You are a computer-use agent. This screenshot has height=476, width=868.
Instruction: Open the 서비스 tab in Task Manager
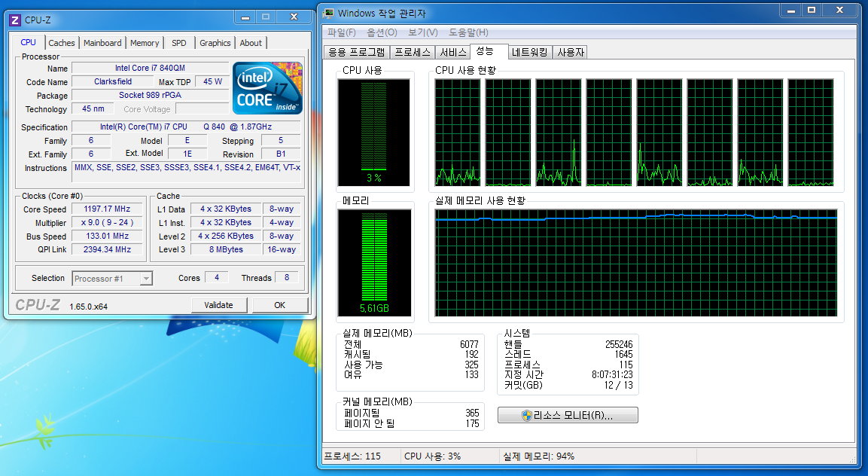(453, 52)
